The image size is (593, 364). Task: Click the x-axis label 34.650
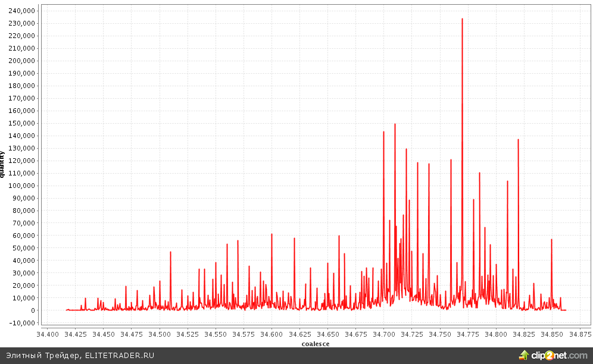pos(327,334)
